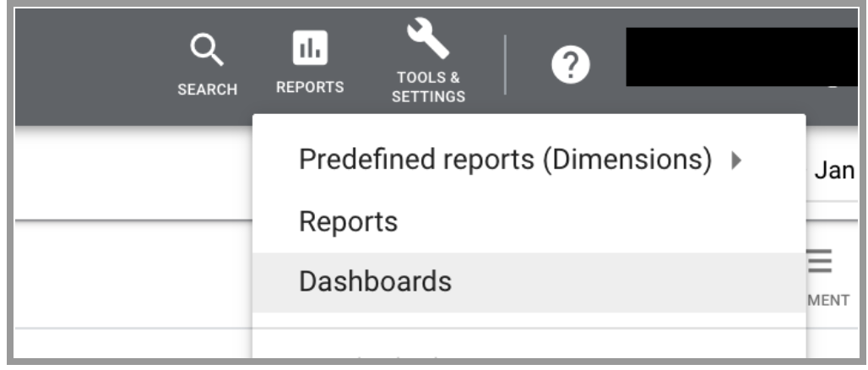Click the truncated MENT label under three-line icon

(828, 300)
